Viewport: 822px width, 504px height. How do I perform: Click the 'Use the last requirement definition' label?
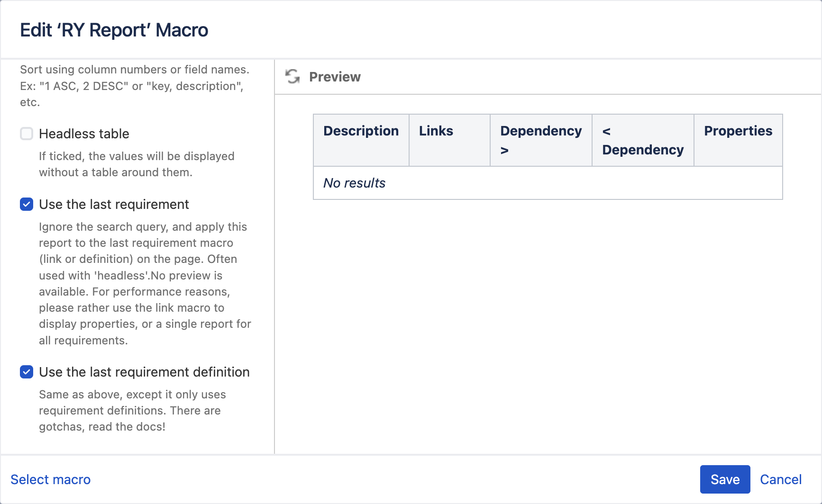coord(144,372)
